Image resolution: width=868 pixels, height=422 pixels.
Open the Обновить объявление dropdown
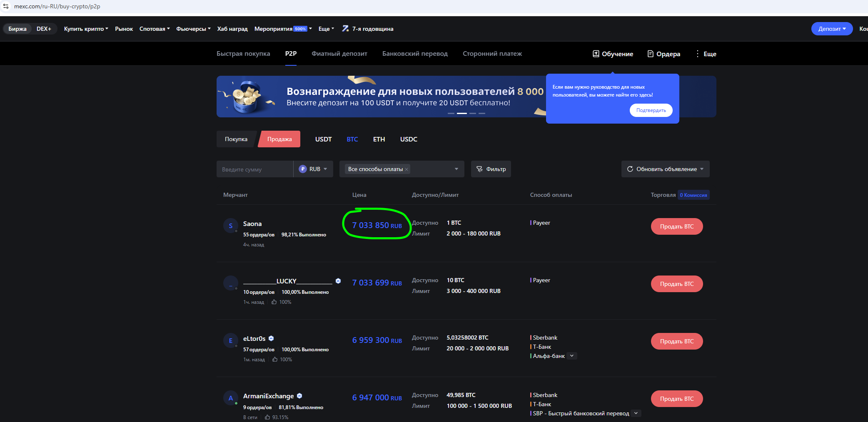[666, 169]
